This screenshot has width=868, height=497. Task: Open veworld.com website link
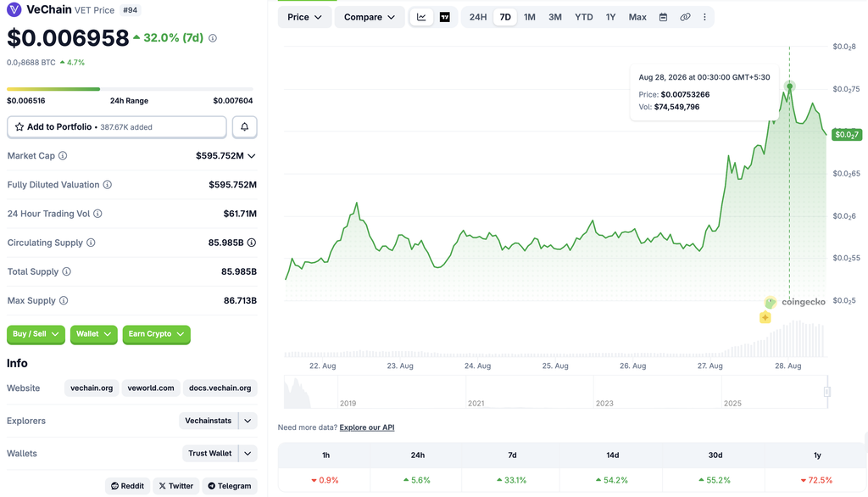pyautogui.click(x=151, y=388)
